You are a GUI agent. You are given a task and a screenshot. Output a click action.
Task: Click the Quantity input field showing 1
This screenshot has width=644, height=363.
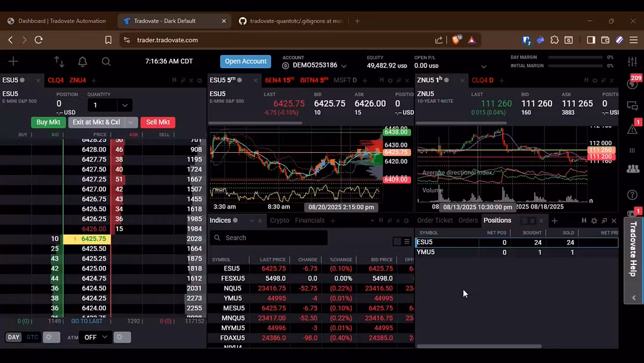tap(103, 105)
